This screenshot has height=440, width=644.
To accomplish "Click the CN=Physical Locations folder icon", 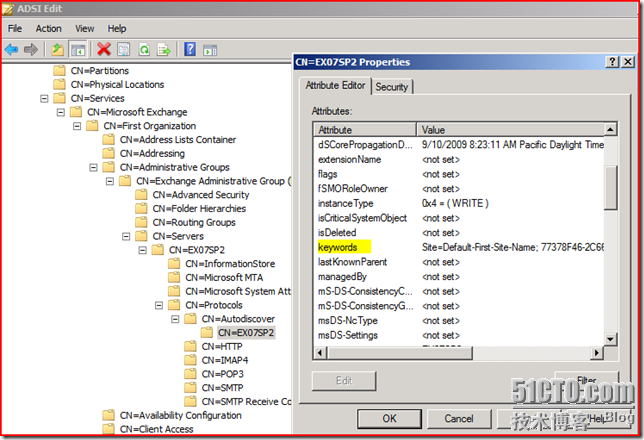I will pyautogui.click(x=60, y=84).
